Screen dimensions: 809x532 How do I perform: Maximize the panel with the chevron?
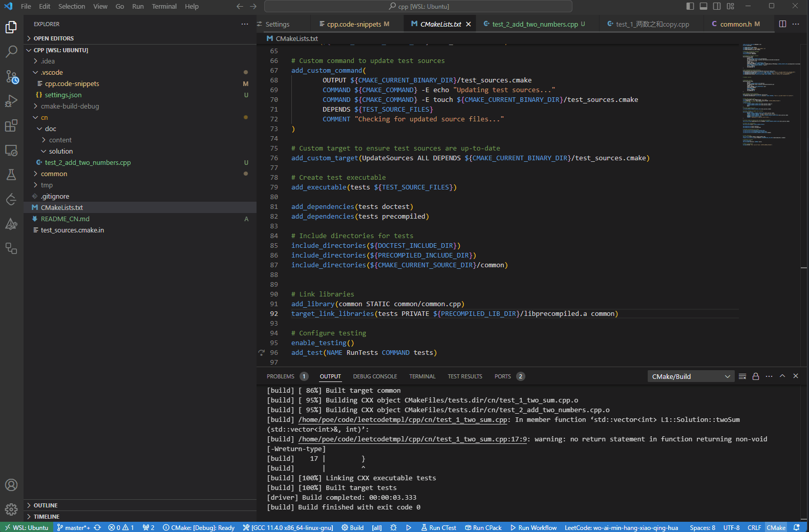pyautogui.click(x=782, y=376)
